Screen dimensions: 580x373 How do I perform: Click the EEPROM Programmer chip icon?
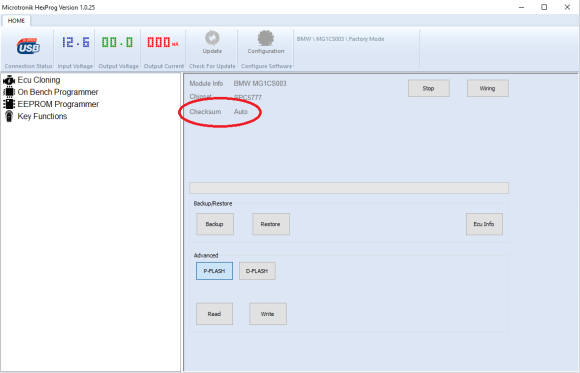[x=9, y=104]
